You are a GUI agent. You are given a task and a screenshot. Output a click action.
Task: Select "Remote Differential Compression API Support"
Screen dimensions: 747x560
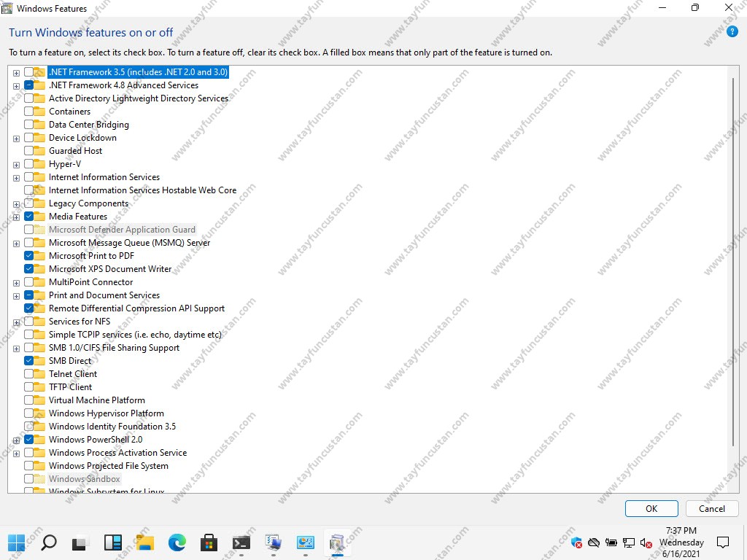(x=136, y=308)
